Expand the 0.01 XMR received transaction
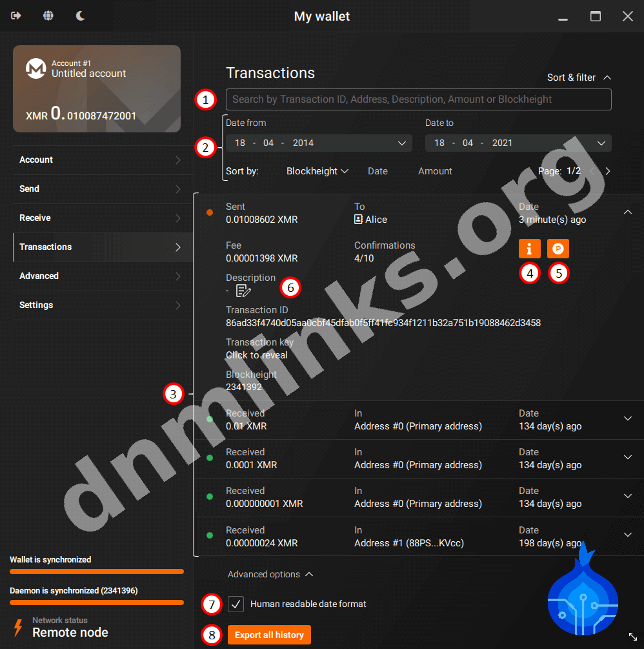Image resolution: width=644 pixels, height=649 pixels. 627,418
